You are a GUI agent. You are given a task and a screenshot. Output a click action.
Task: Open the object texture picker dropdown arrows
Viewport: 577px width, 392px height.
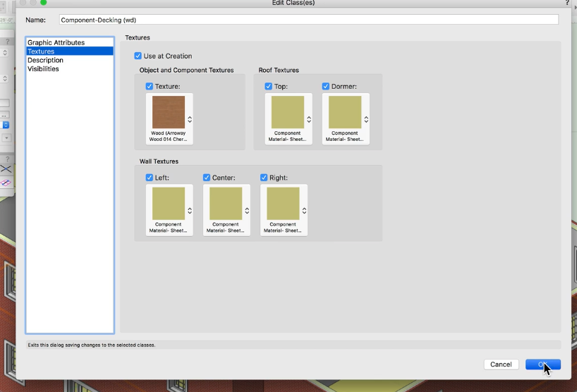click(190, 119)
